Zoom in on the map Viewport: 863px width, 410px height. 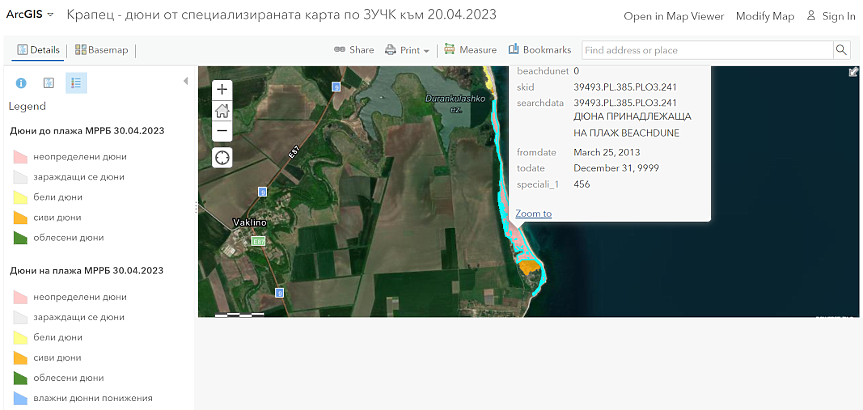(x=222, y=89)
